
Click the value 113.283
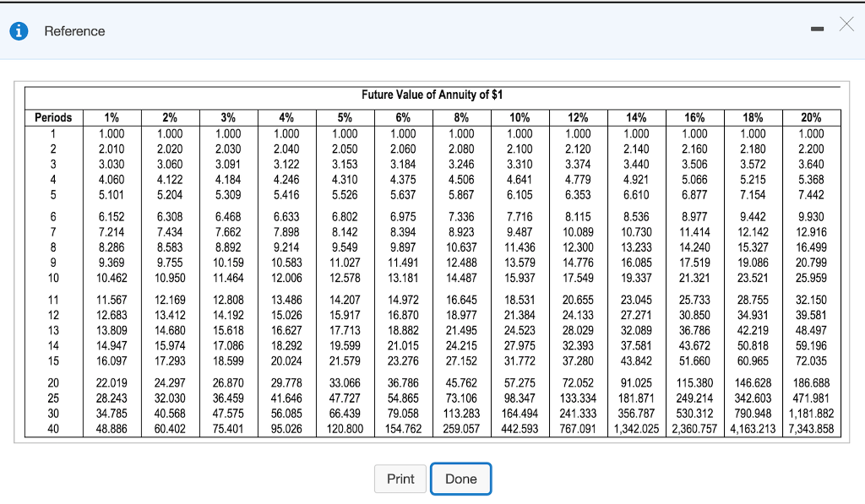pos(461,413)
